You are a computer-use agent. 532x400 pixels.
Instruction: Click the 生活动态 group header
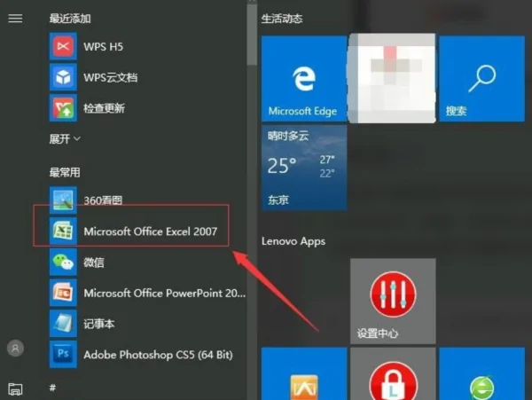click(x=284, y=18)
